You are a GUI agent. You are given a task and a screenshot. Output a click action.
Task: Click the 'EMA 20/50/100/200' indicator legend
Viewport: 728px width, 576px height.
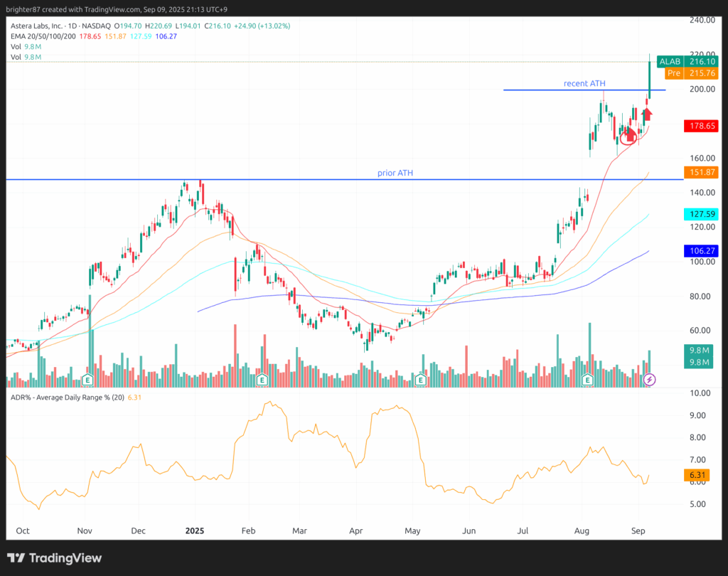pyautogui.click(x=43, y=36)
